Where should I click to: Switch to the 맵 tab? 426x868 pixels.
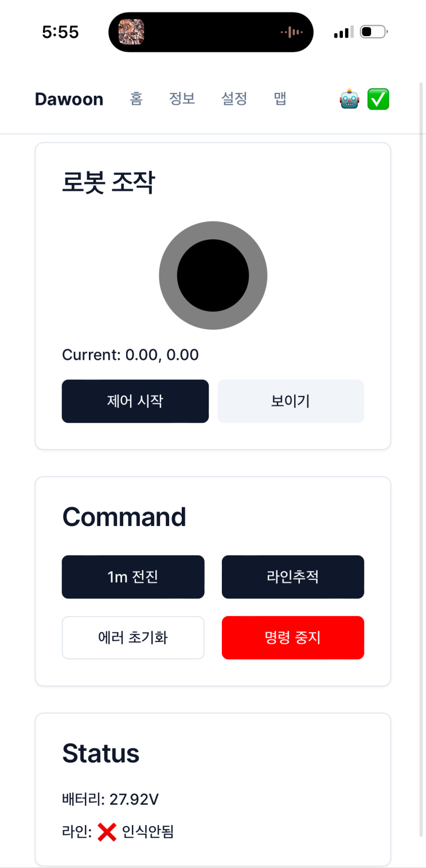pos(280,99)
